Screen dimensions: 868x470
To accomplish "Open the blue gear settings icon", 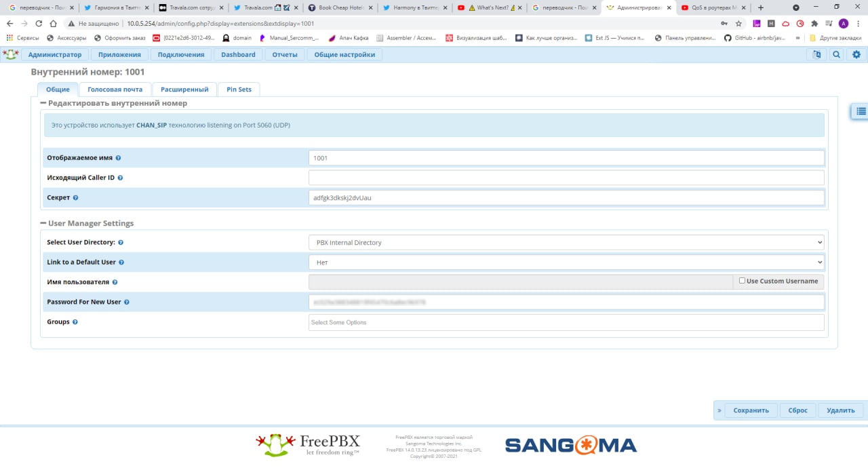I will tap(856, 55).
